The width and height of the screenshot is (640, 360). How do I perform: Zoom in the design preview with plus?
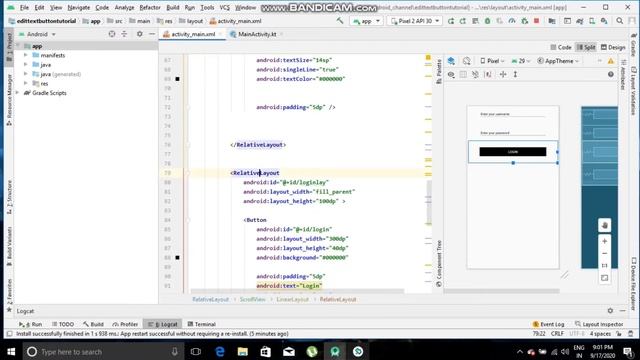click(x=604, y=241)
